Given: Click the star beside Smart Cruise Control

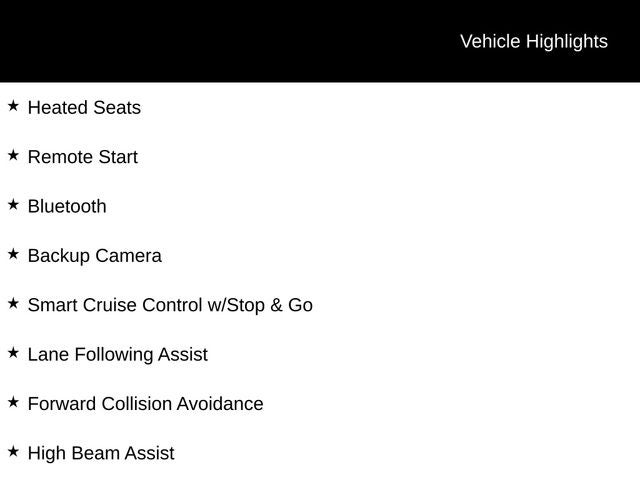Looking at the screenshot, I should click(x=13, y=303).
